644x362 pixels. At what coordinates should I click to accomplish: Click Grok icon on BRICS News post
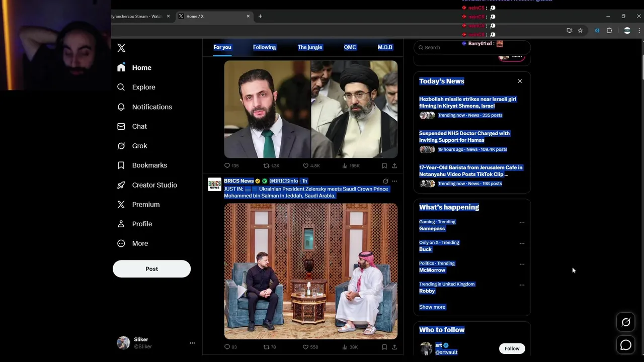point(385,181)
